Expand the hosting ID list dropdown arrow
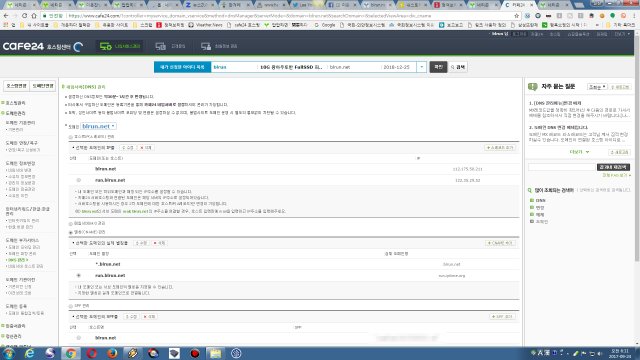This screenshot has height=360, width=640. click(x=422, y=67)
